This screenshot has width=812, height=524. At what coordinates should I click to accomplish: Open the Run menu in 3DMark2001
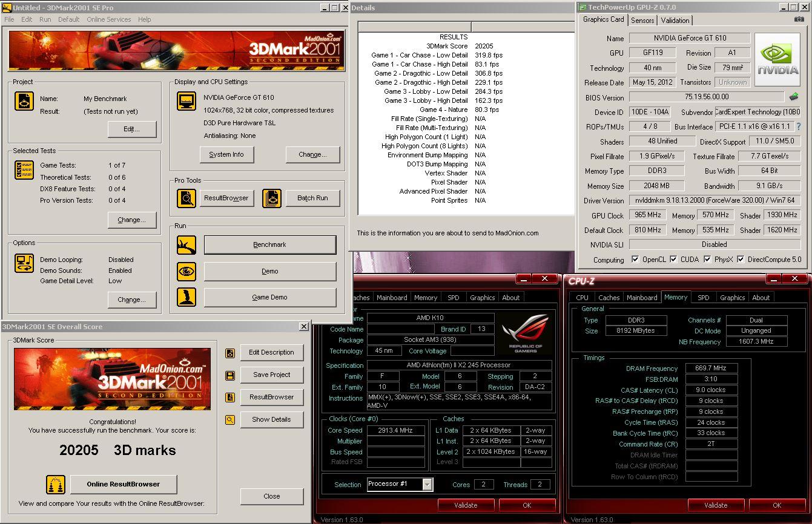point(45,19)
